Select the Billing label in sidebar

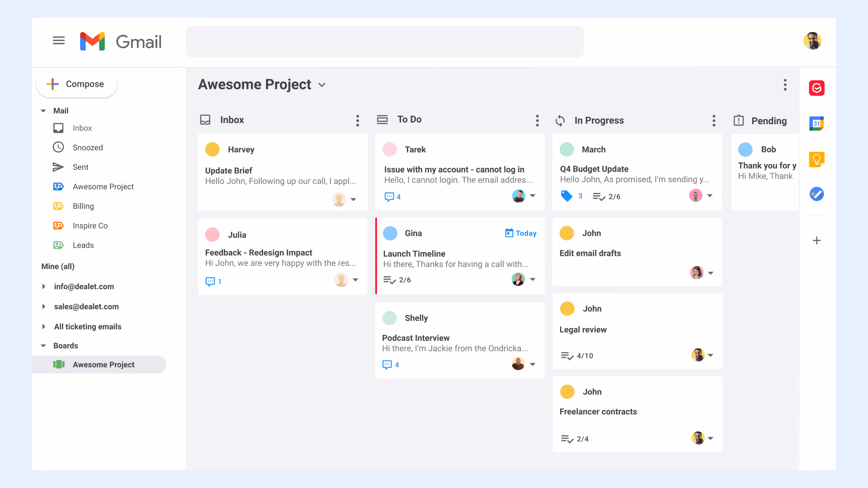pyautogui.click(x=83, y=206)
